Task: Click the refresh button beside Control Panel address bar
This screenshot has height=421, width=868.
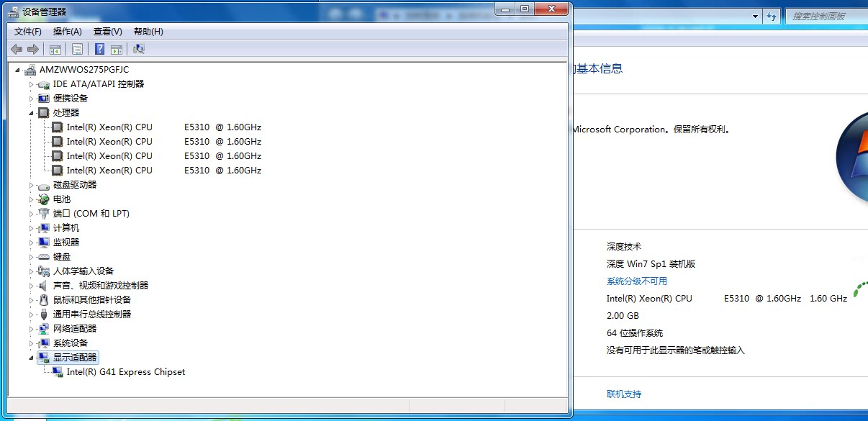Action: pyautogui.click(x=772, y=16)
